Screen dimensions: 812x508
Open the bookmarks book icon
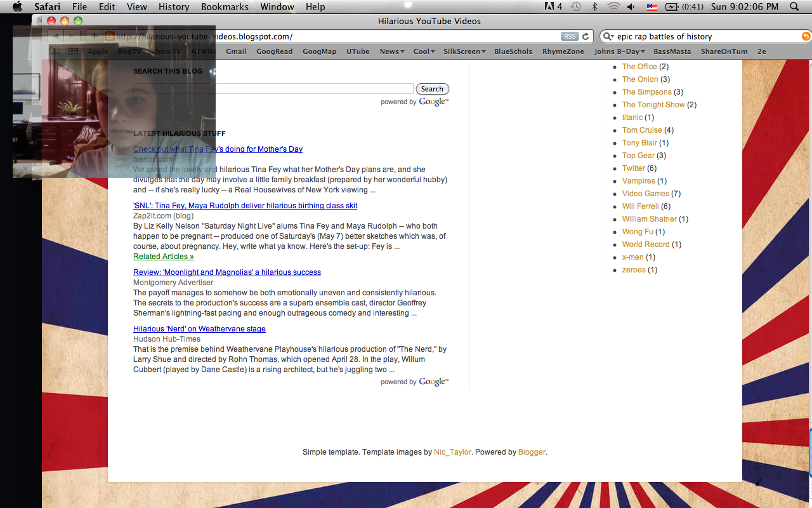(x=55, y=51)
